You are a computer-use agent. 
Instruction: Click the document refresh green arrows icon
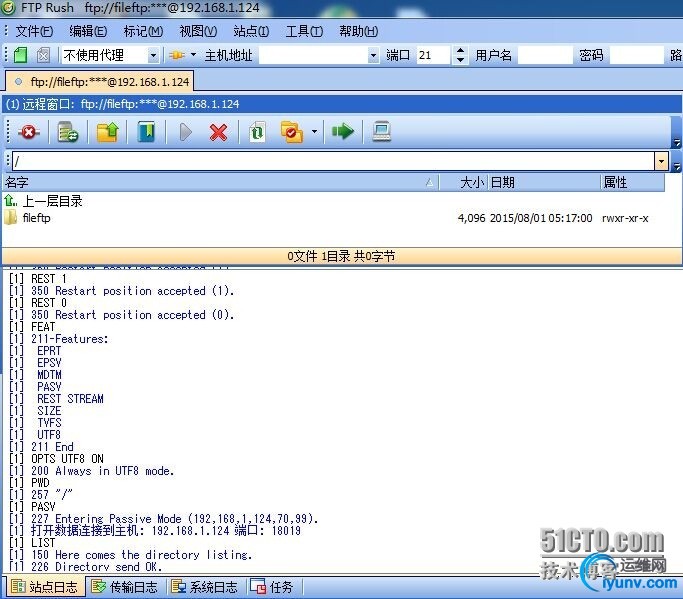(257, 132)
